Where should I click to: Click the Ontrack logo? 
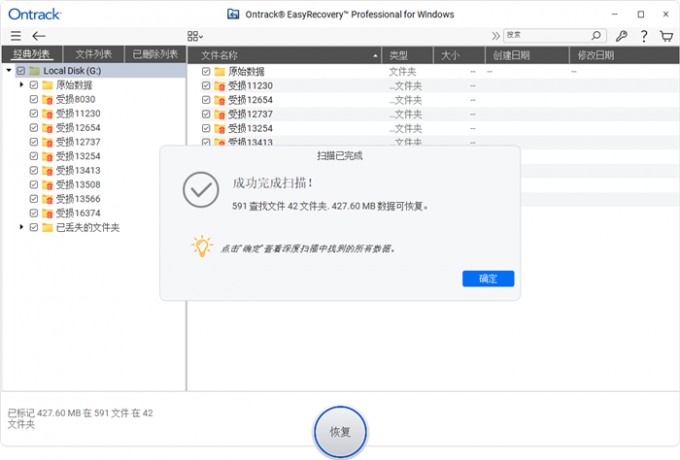[x=35, y=14]
